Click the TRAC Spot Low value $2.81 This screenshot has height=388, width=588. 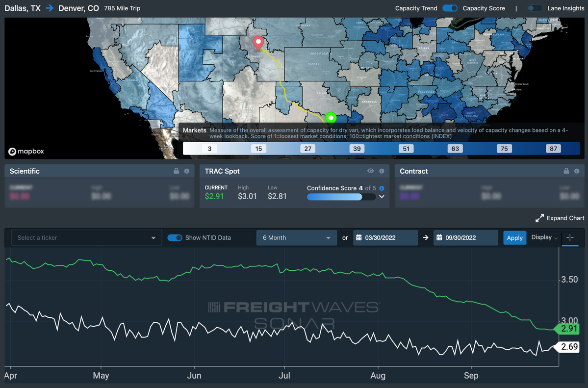pos(277,196)
